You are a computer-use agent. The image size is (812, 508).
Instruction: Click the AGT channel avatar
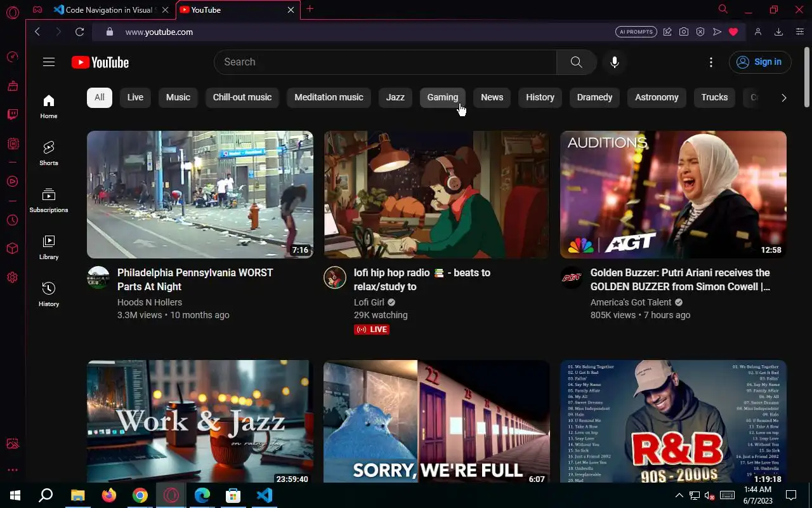point(572,277)
